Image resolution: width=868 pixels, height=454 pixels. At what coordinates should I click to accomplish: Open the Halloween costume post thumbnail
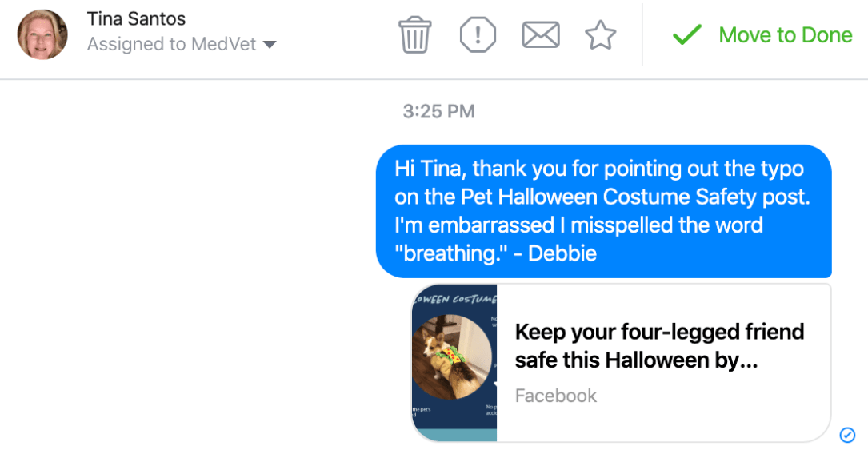click(x=454, y=362)
